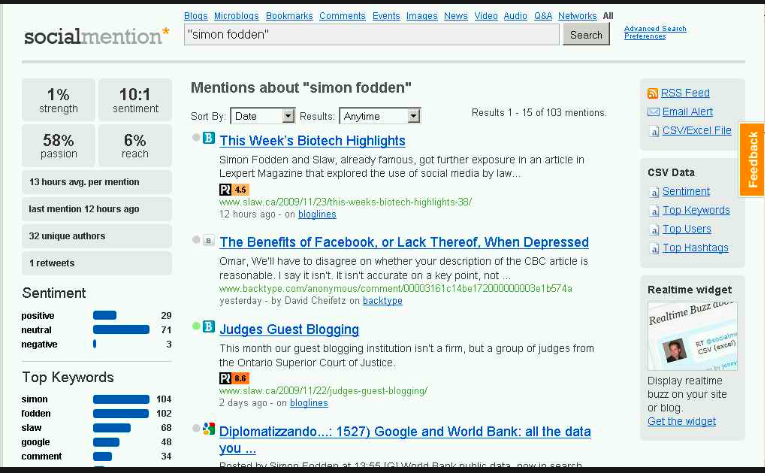This screenshot has width=765, height=473.
Task: Select the Microblogs search category
Action: (x=236, y=16)
